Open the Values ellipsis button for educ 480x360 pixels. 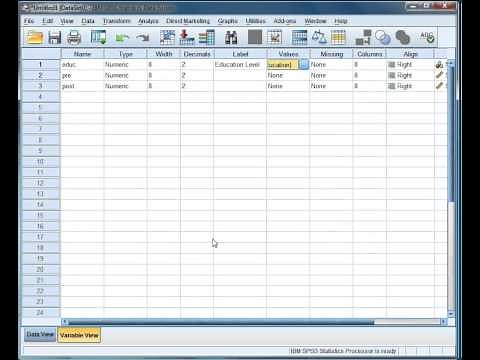pyautogui.click(x=304, y=64)
